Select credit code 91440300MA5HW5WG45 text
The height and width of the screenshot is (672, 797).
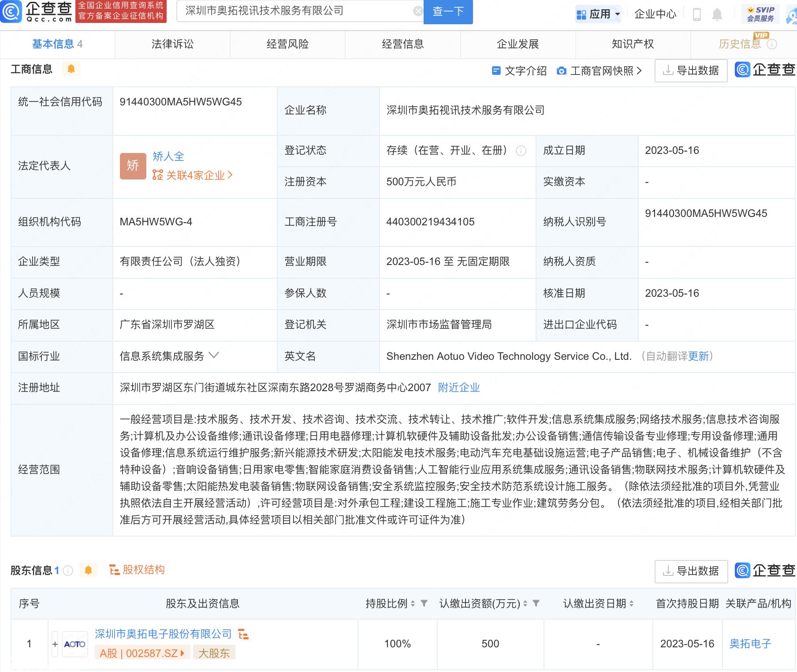(x=181, y=102)
